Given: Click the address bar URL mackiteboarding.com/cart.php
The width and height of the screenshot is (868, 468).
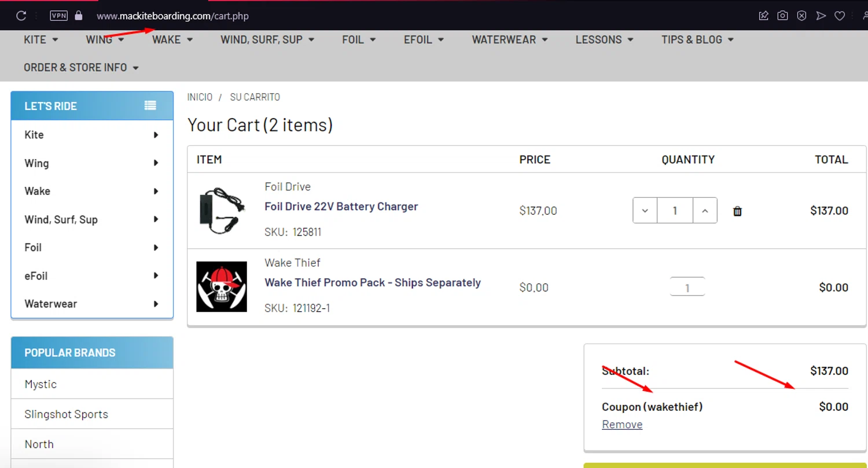Looking at the screenshot, I should (172, 16).
